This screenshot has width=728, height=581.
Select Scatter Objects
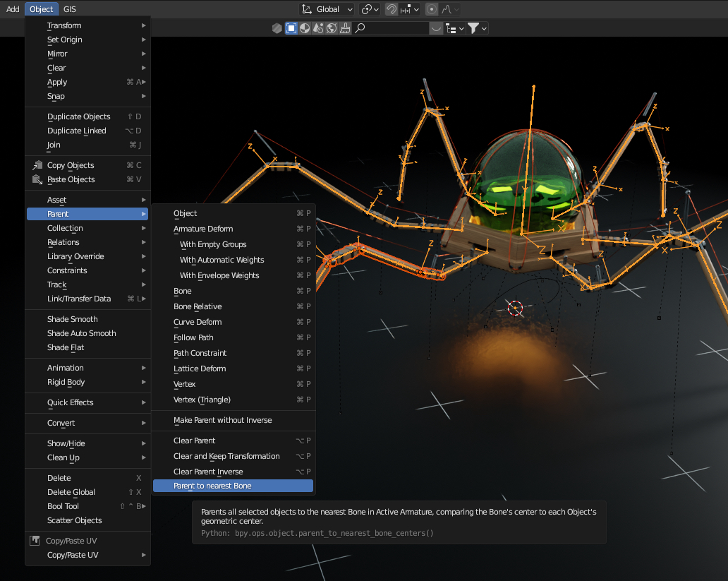tap(88, 520)
